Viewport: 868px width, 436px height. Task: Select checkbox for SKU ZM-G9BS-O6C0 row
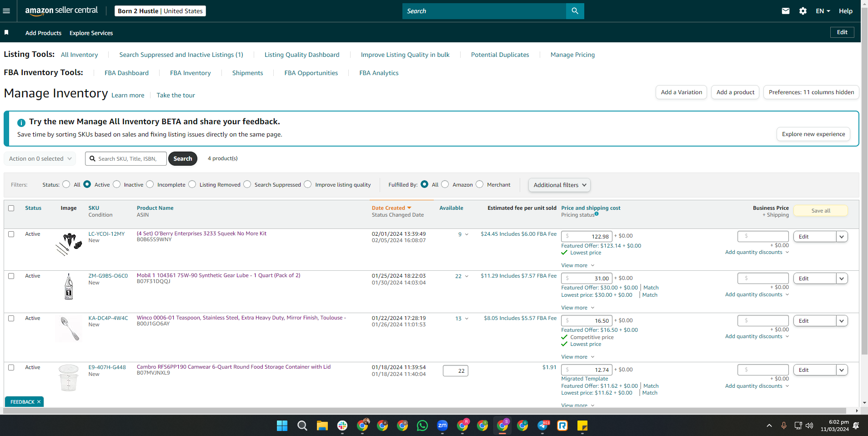[x=11, y=276]
